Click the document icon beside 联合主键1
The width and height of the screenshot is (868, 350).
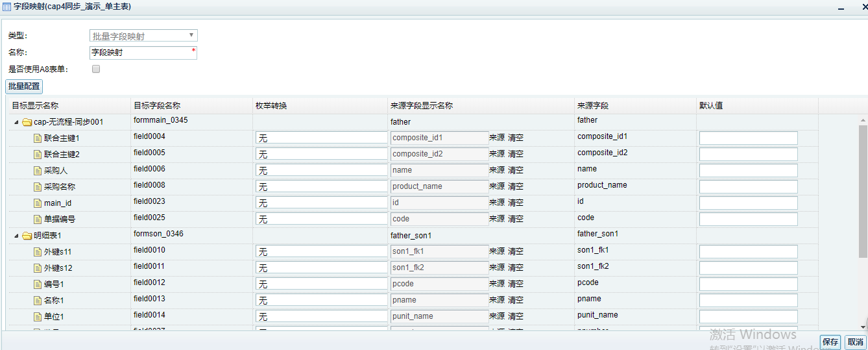coord(38,138)
